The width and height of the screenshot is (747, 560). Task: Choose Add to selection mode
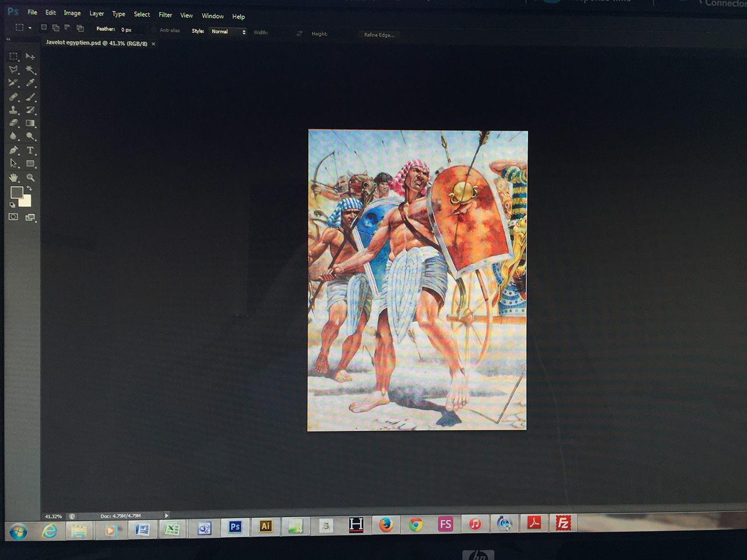point(55,27)
